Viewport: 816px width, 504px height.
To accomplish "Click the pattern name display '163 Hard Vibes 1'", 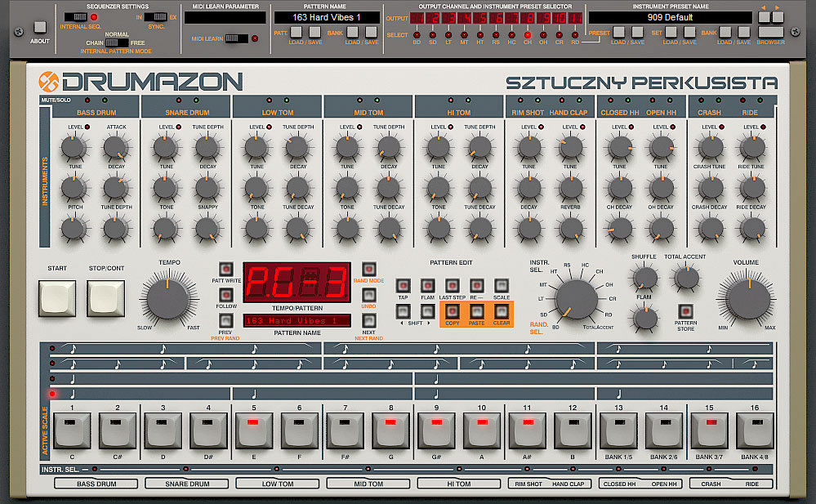I will (x=326, y=17).
